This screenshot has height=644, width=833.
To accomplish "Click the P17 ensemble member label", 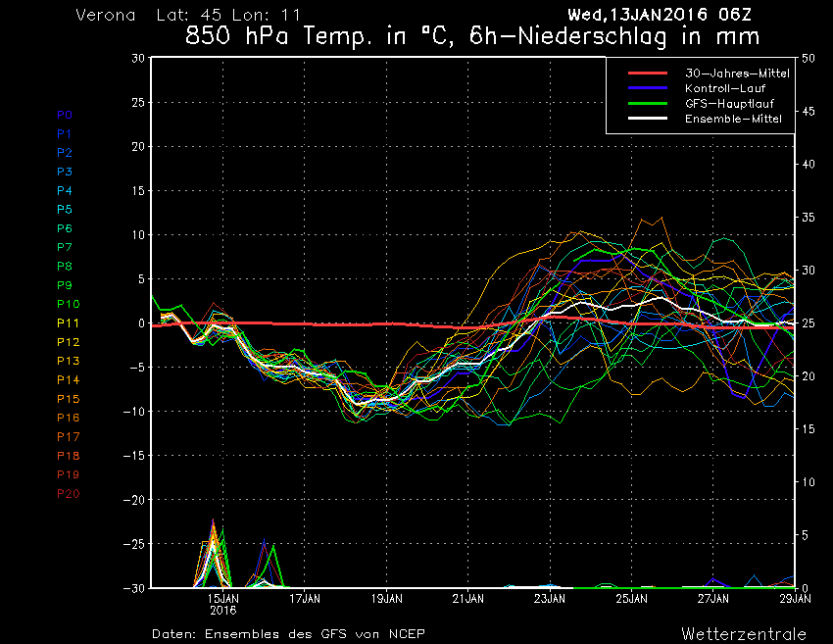I will pyautogui.click(x=68, y=437).
